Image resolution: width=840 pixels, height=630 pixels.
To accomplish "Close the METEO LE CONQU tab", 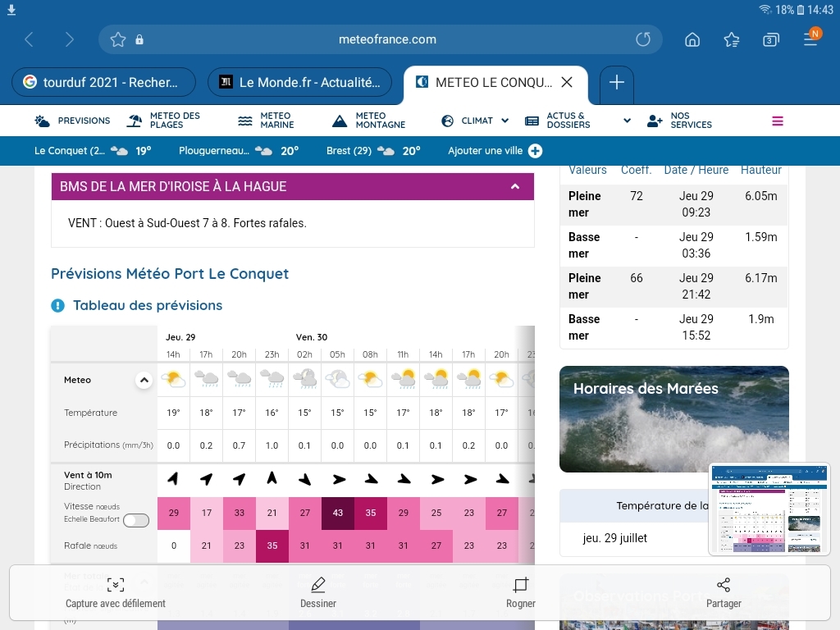I will point(567,82).
